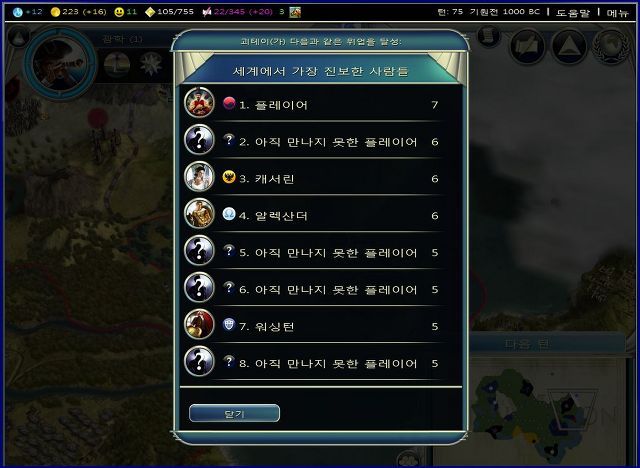Click the golden age diamond icon
The height and width of the screenshot is (468, 640).
pos(150,12)
